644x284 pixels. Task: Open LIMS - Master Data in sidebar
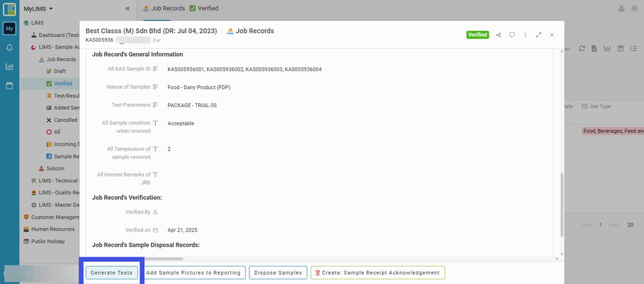(x=55, y=205)
